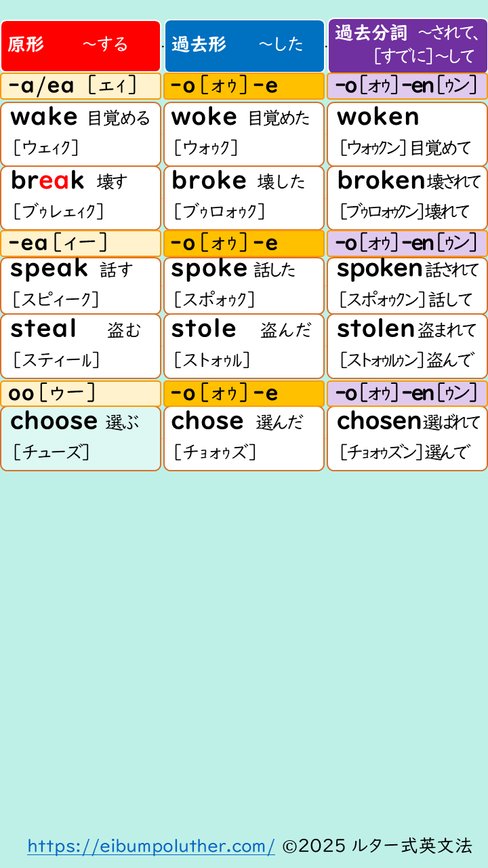Tap the 'broken' card
488x868 pixels.
click(407, 197)
